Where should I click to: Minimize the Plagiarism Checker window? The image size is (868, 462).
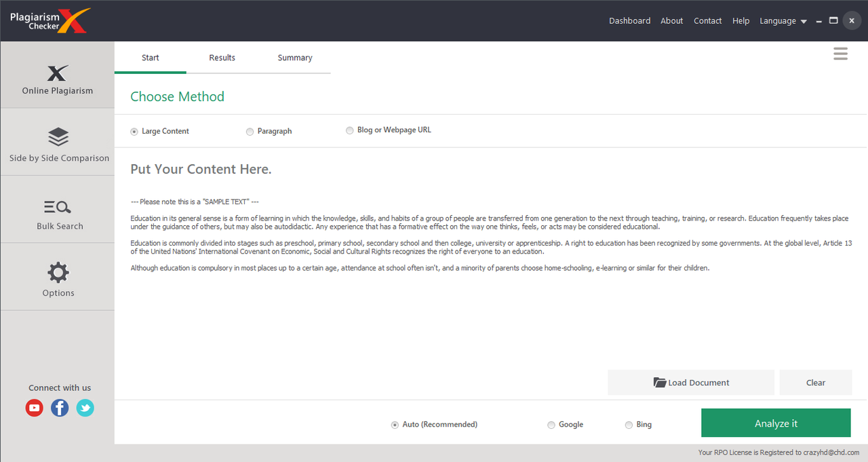pos(819,21)
